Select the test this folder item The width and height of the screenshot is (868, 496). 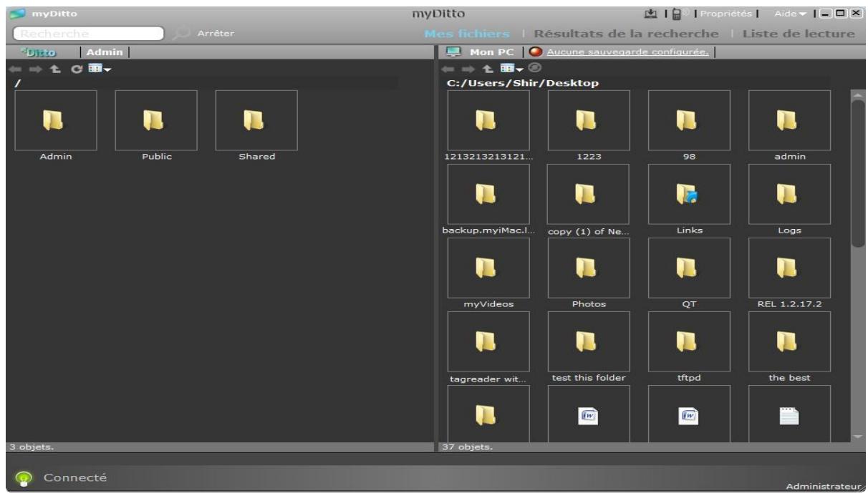click(x=589, y=347)
